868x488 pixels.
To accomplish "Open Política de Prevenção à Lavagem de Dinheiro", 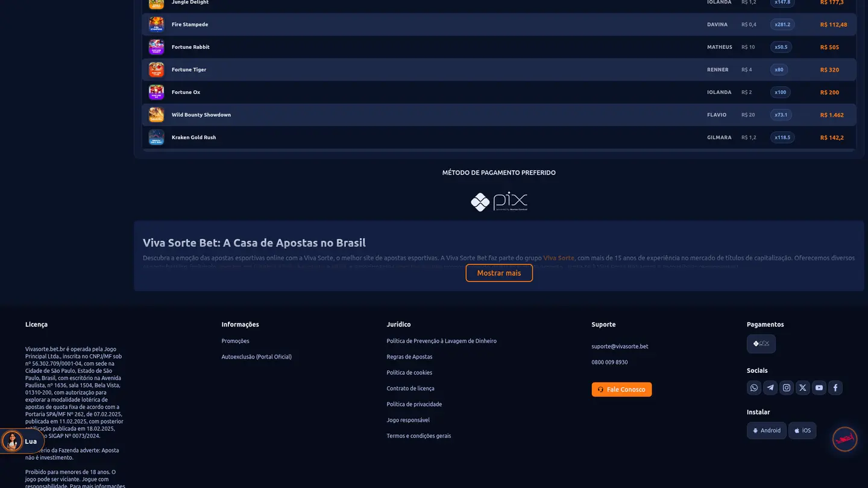I will (x=442, y=341).
